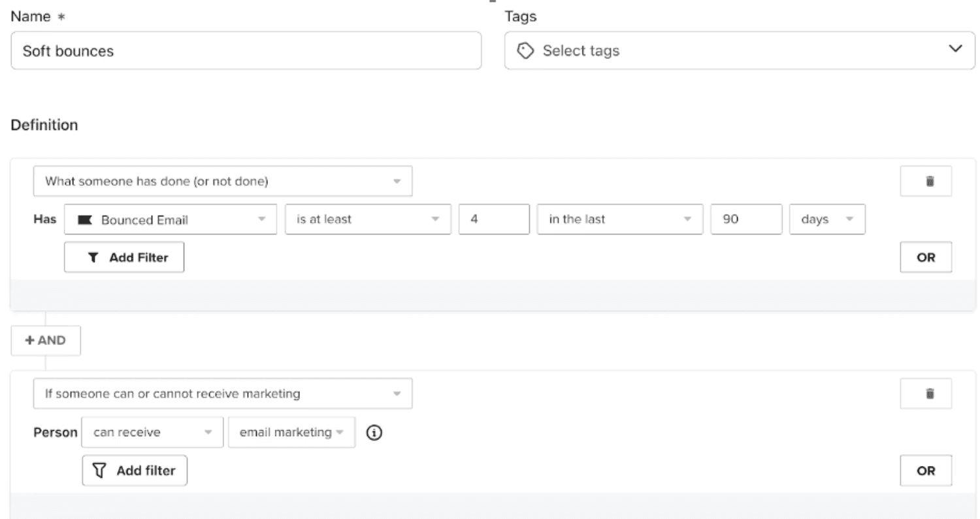Click Add filter under the Person condition
This screenshot has width=980, height=519.
[135, 471]
